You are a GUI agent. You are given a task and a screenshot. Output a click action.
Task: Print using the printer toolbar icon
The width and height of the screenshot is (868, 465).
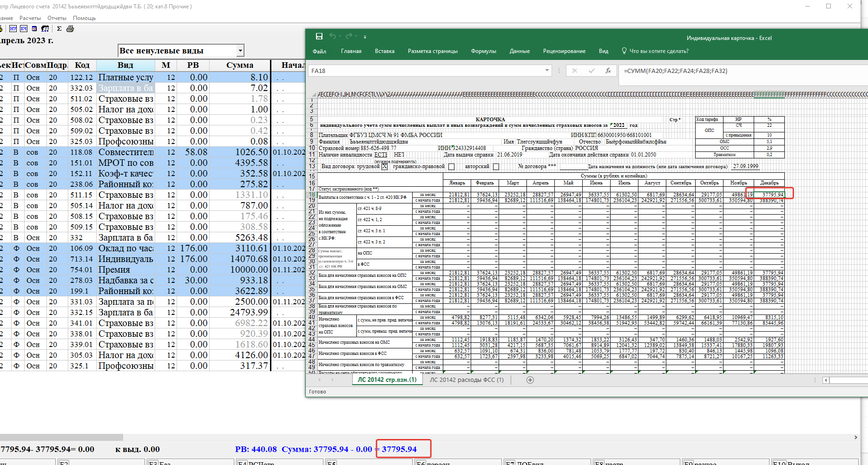coord(70,29)
